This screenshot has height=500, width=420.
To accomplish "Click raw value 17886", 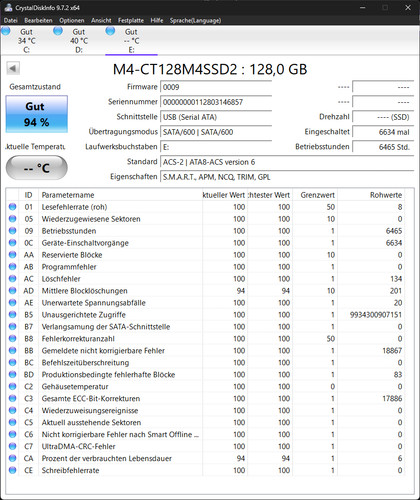I will coord(392,398).
